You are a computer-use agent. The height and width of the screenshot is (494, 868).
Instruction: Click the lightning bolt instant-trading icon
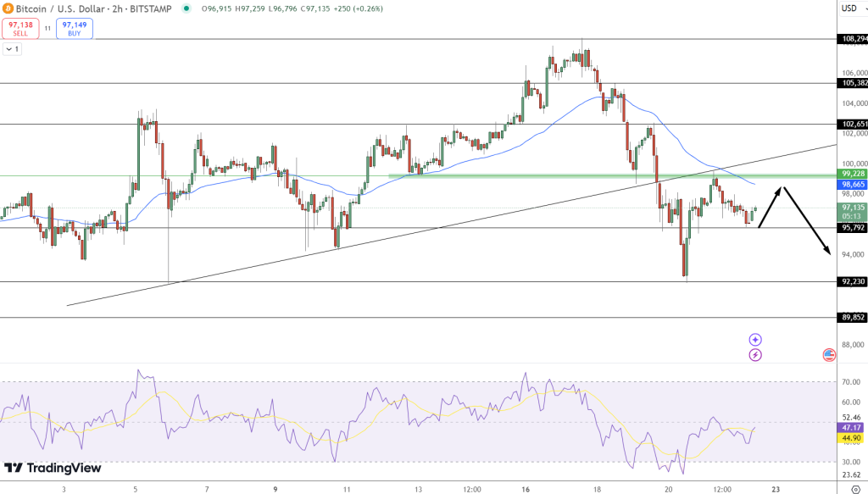[x=754, y=355]
